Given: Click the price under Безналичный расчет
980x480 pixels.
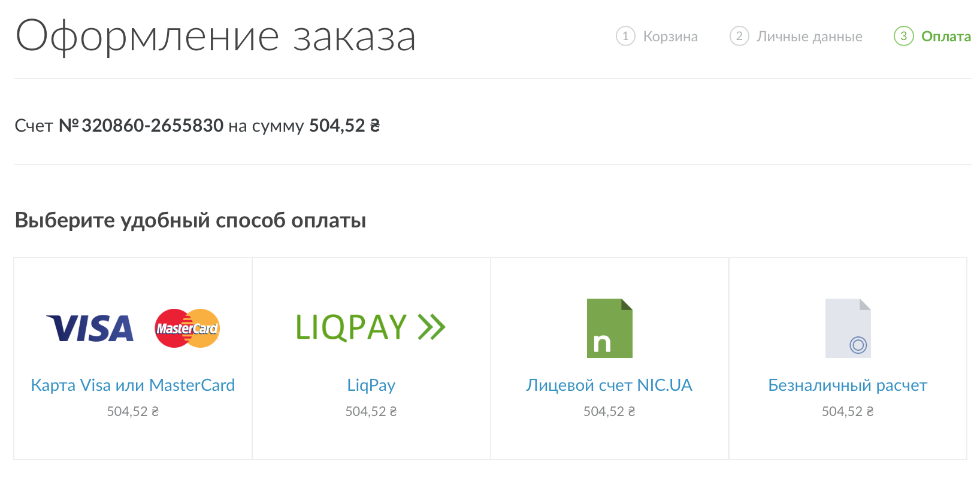Looking at the screenshot, I should tap(848, 411).
